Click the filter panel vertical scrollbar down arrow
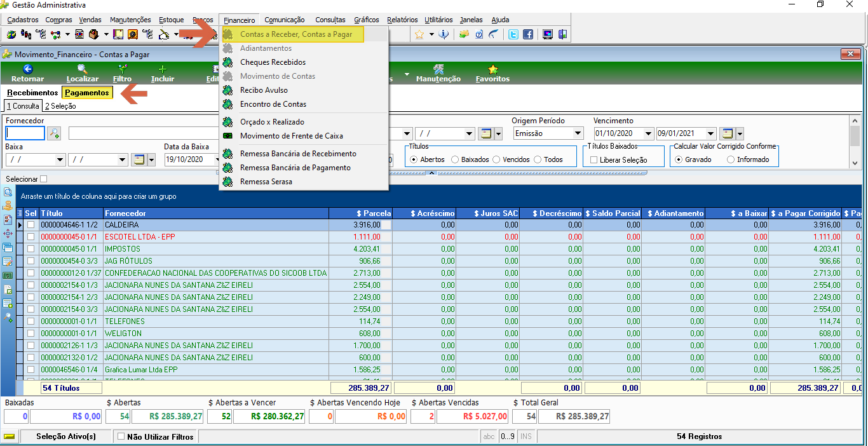This screenshot has width=868, height=446. tap(855, 163)
